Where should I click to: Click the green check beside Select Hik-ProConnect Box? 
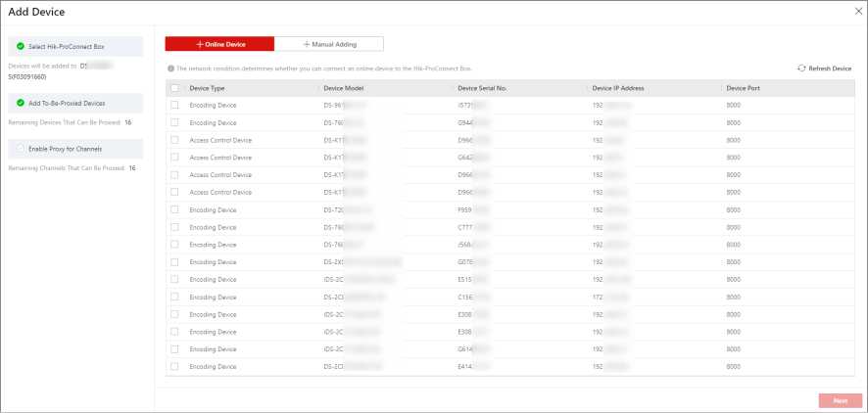click(x=20, y=46)
